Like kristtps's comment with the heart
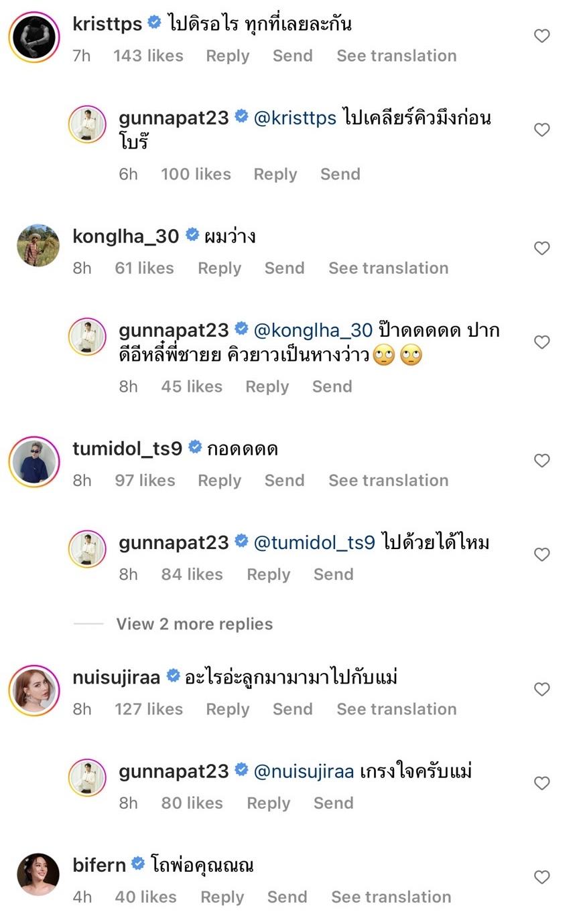This screenshot has height=924, width=583. [541, 35]
